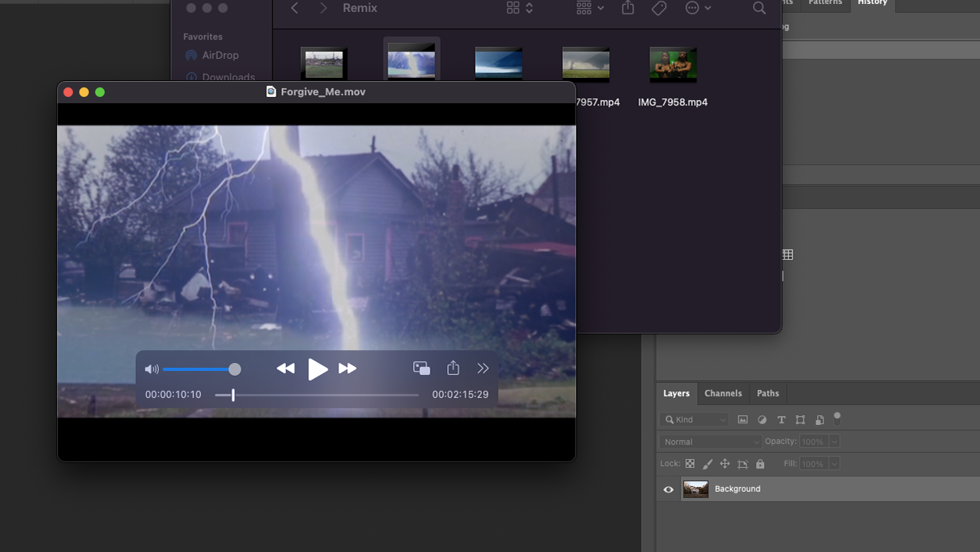Switch to Photoshop History tab
The width and height of the screenshot is (980, 552).
click(872, 3)
